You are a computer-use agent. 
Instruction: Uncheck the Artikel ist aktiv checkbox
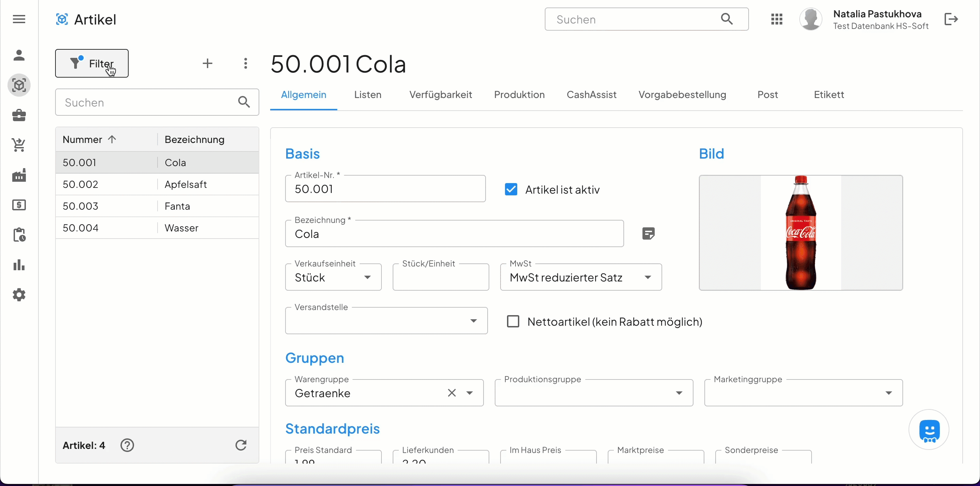[x=511, y=189]
